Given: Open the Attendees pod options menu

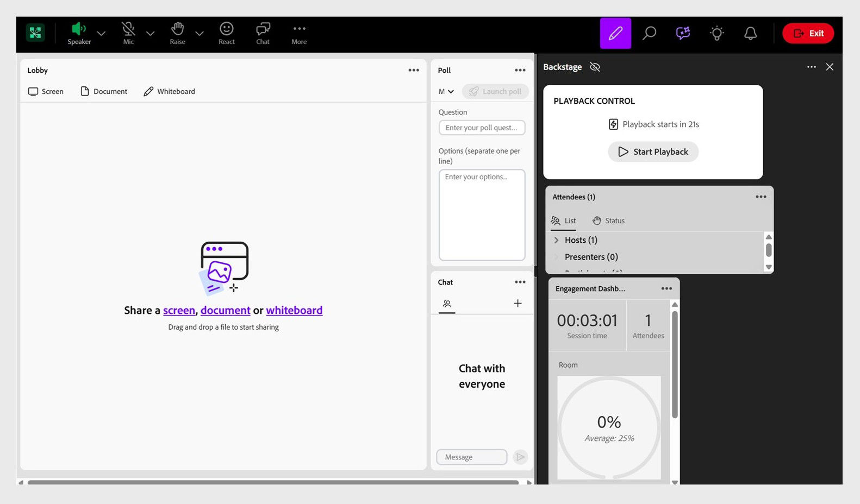Looking at the screenshot, I should [x=761, y=197].
